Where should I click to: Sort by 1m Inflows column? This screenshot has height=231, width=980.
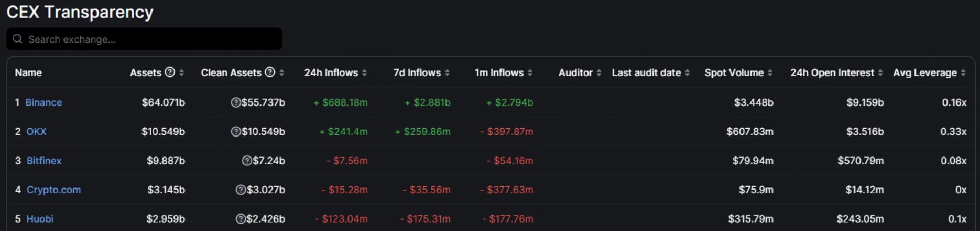pyautogui.click(x=530, y=72)
